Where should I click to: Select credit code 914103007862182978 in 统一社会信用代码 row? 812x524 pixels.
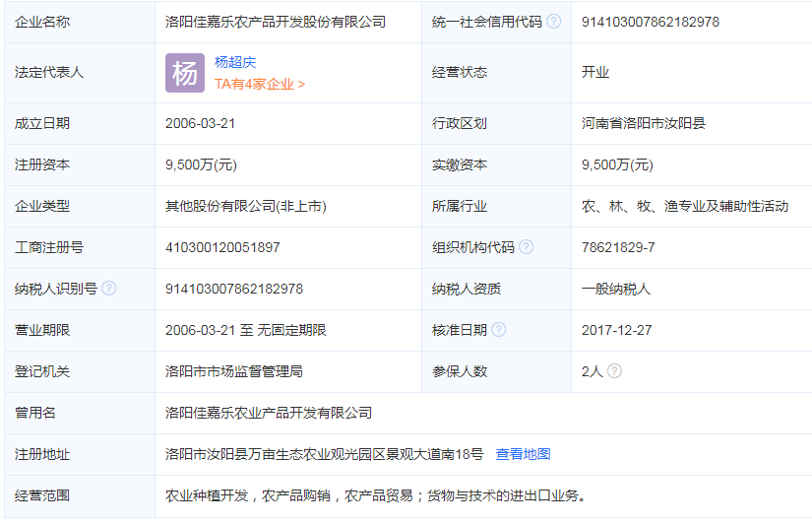click(651, 22)
